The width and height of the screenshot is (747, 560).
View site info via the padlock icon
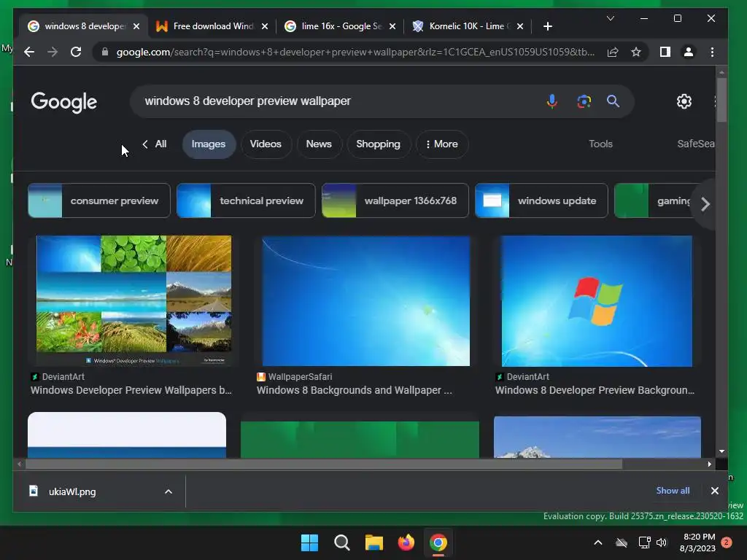pos(105,52)
